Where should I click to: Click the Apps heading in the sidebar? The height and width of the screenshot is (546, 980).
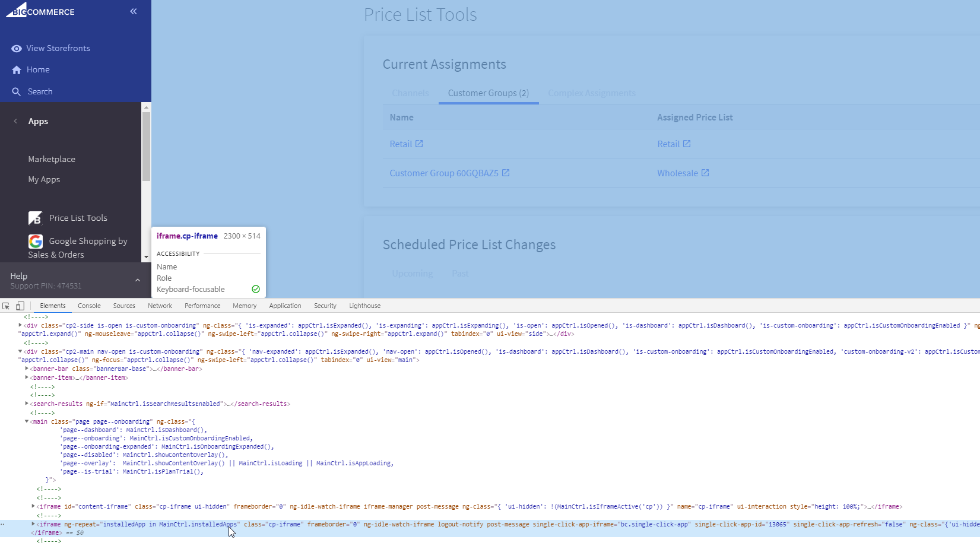[x=38, y=121]
